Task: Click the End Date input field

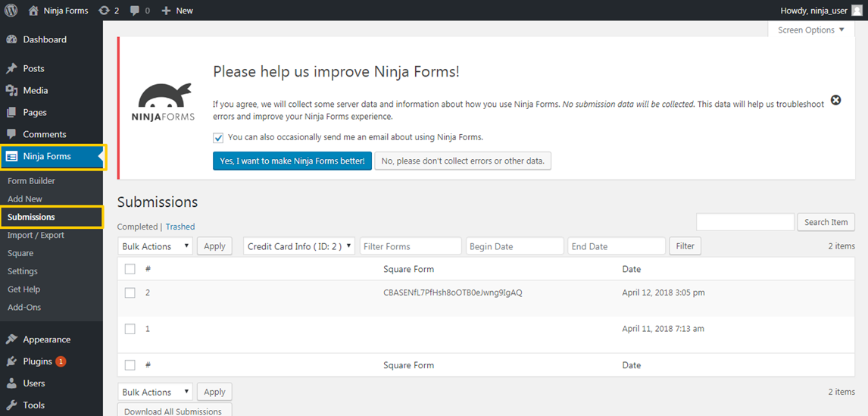Action: pos(617,246)
